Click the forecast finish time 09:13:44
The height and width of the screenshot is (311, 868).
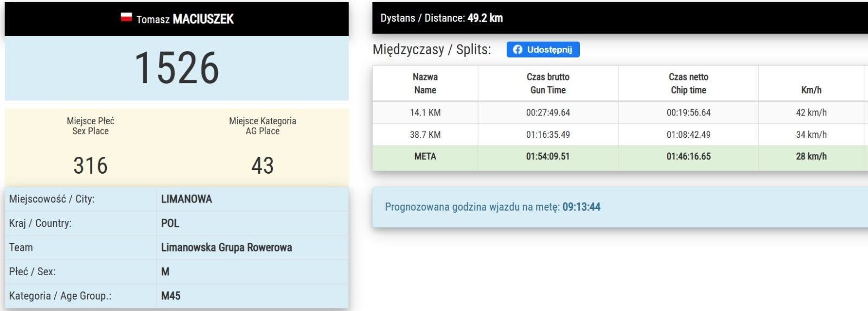[x=582, y=207]
